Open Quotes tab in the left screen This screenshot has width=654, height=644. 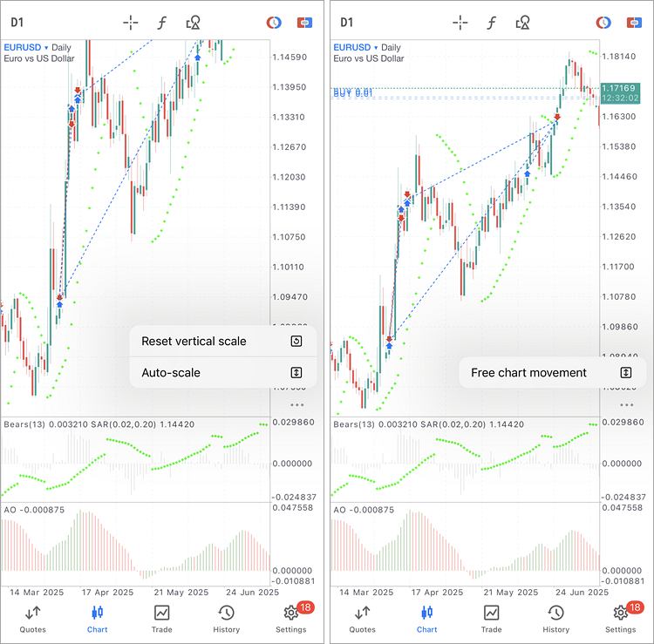pos(33,618)
